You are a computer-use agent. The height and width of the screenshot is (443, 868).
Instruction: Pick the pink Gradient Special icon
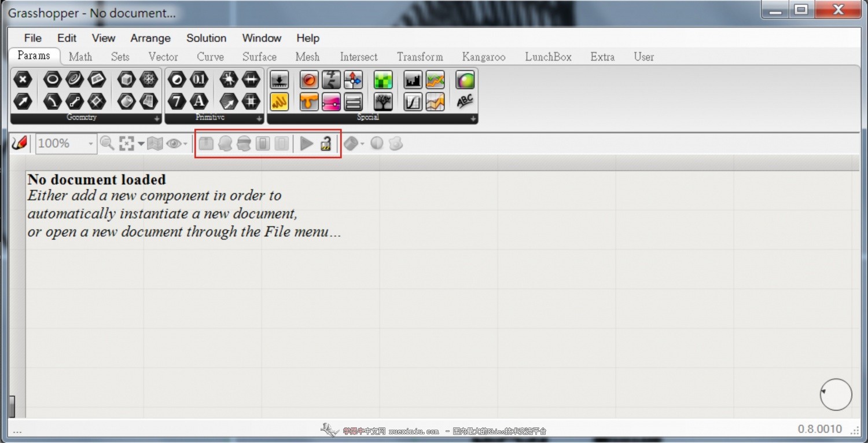coord(332,101)
